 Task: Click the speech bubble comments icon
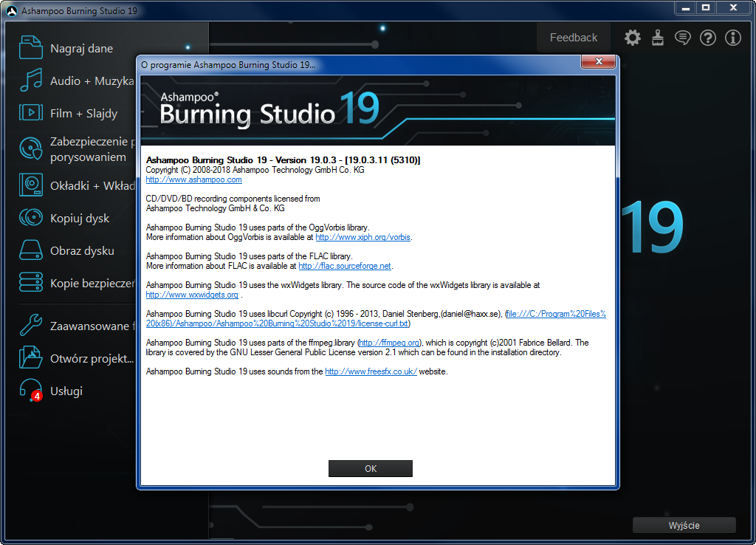(x=683, y=38)
